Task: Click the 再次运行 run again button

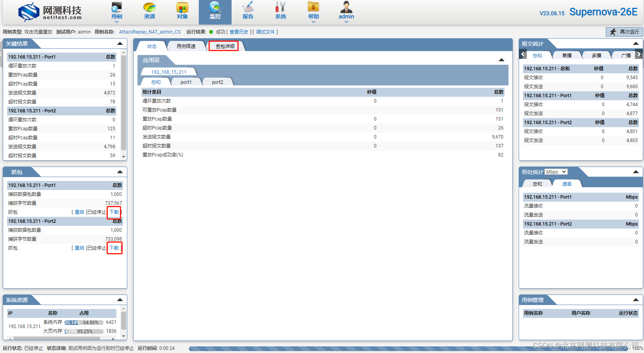Action: point(624,32)
